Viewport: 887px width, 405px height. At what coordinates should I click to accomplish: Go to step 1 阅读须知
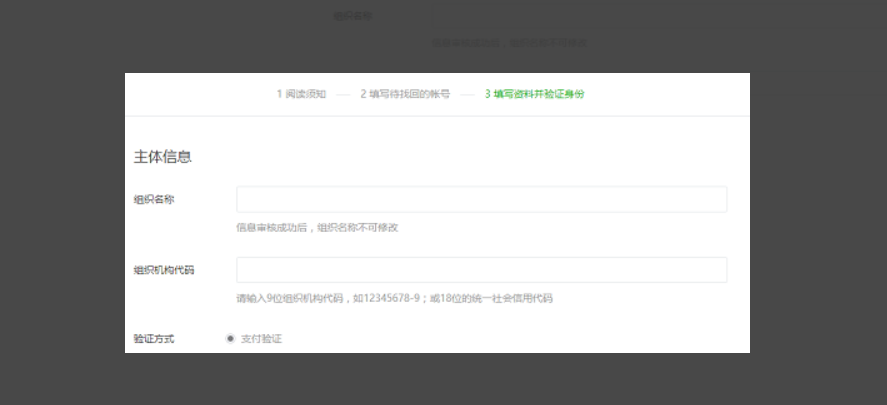pyautogui.click(x=301, y=94)
